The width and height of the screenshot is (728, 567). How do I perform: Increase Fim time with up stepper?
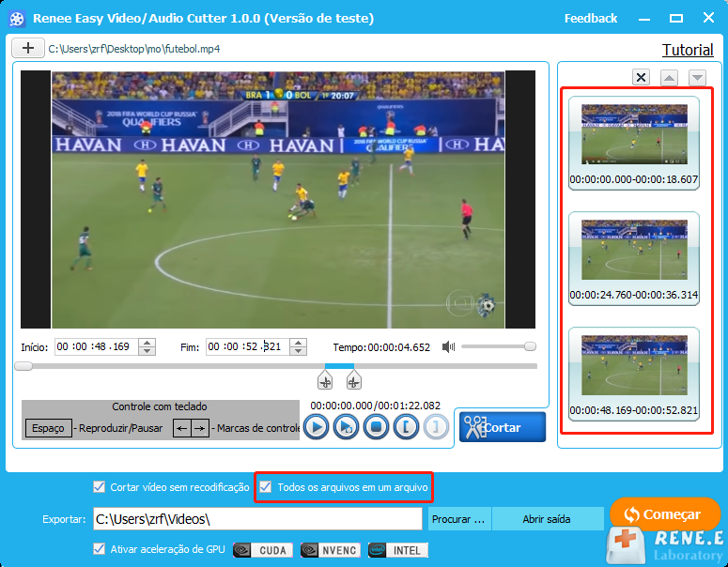298,343
